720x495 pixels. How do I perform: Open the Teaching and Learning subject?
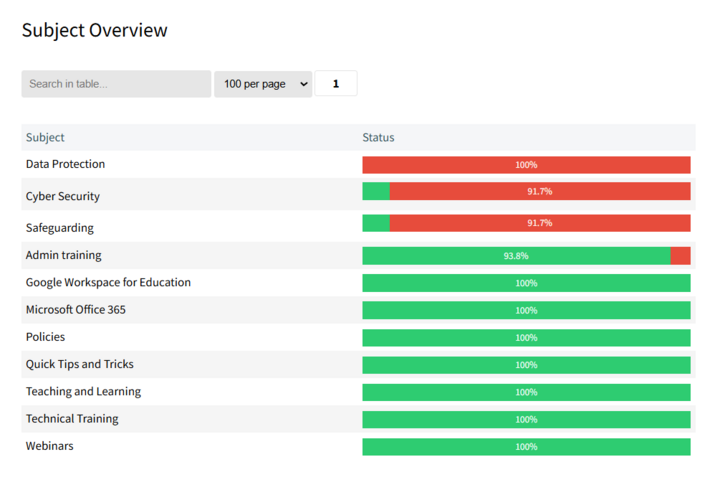(83, 391)
